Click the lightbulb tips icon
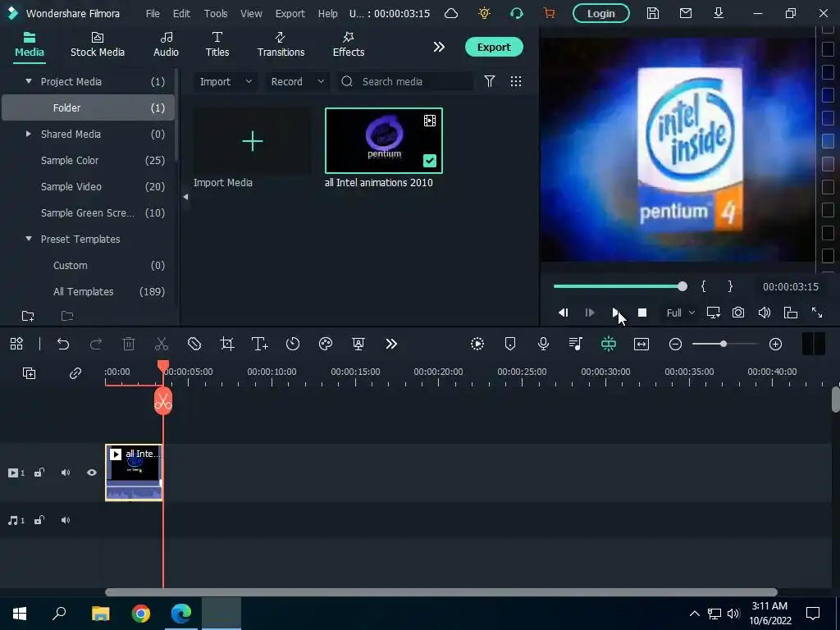Viewport: 840px width, 630px height. click(484, 13)
